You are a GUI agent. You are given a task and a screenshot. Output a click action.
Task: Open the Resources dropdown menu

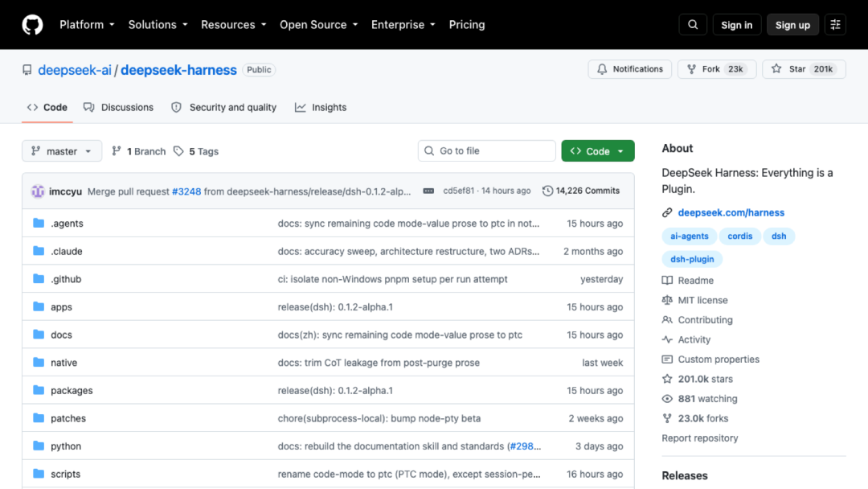(x=234, y=25)
